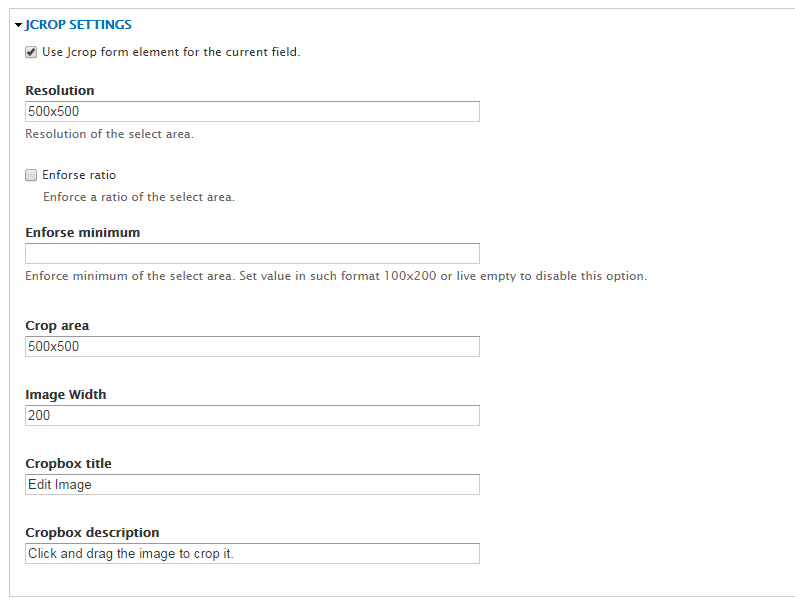Click the Cropbox title label
The height and width of the screenshot is (607, 795).
(x=68, y=463)
